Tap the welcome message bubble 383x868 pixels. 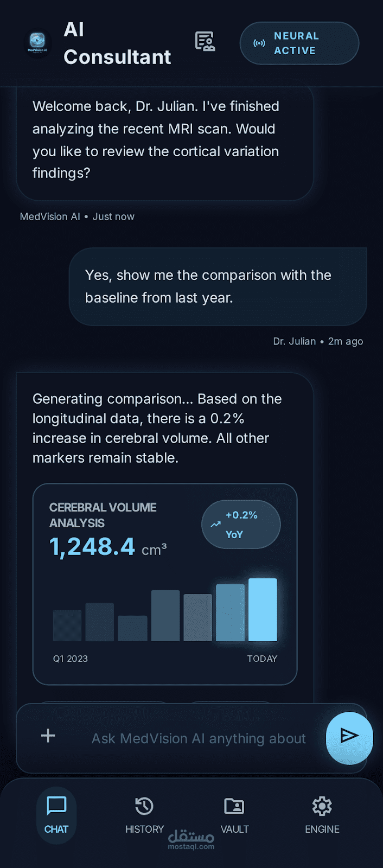(x=165, y=142)
